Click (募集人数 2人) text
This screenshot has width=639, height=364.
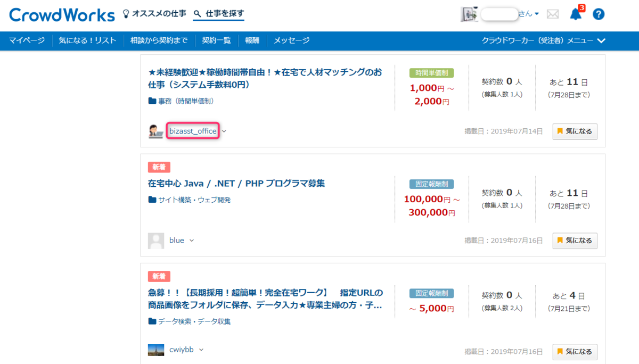[x=502, y=309]
